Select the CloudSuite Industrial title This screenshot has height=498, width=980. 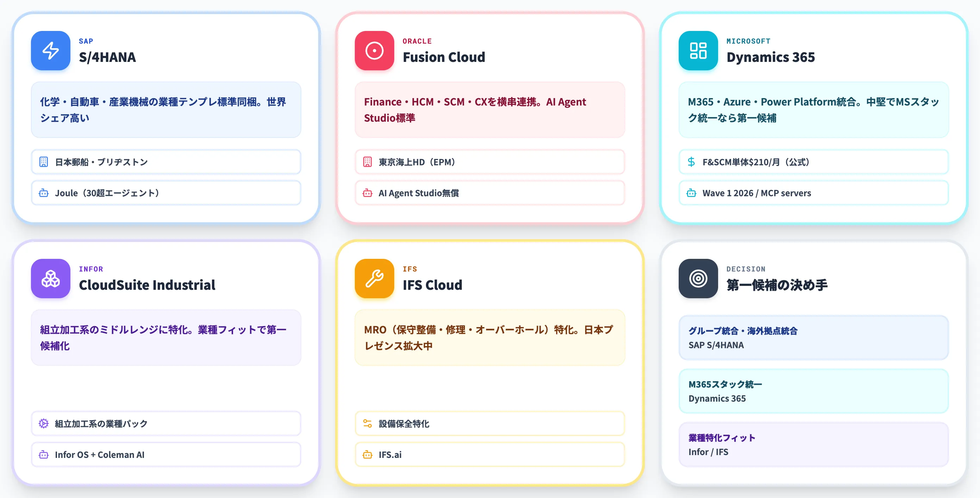[x=147, y=285]
